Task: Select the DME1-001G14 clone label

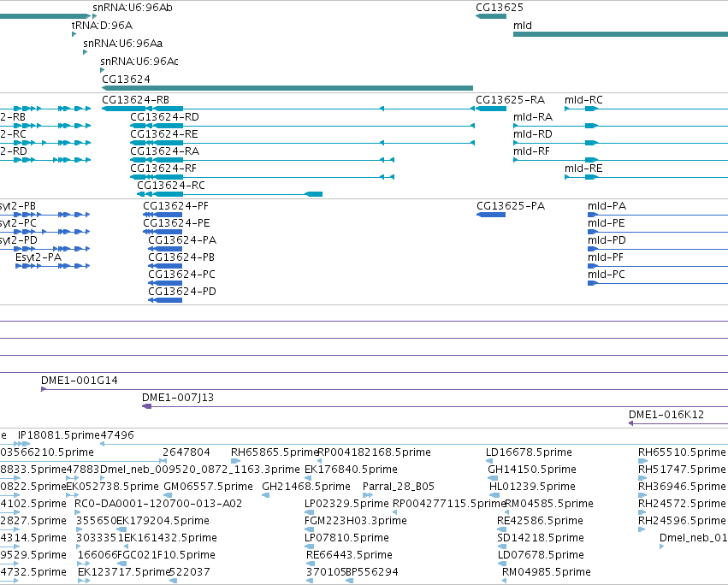Action: [80, 381]
